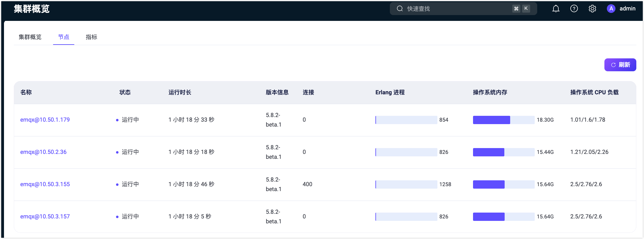
Task: Click the command key shortcut badge
Action: coord(516,9)
